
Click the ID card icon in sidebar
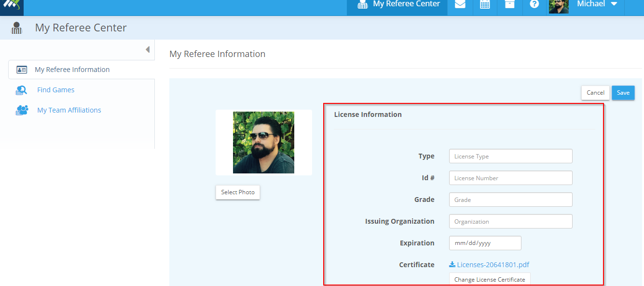(x=22, y=70)
